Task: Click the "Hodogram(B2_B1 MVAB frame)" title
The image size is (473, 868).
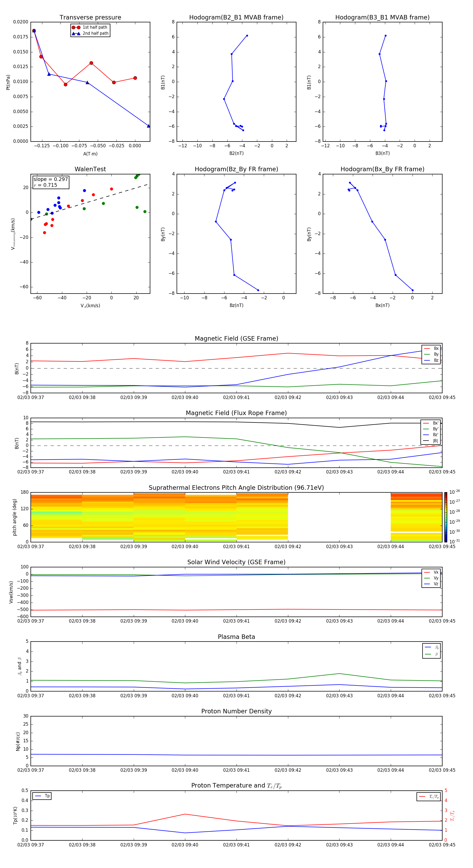Action: tap(236, 18)
